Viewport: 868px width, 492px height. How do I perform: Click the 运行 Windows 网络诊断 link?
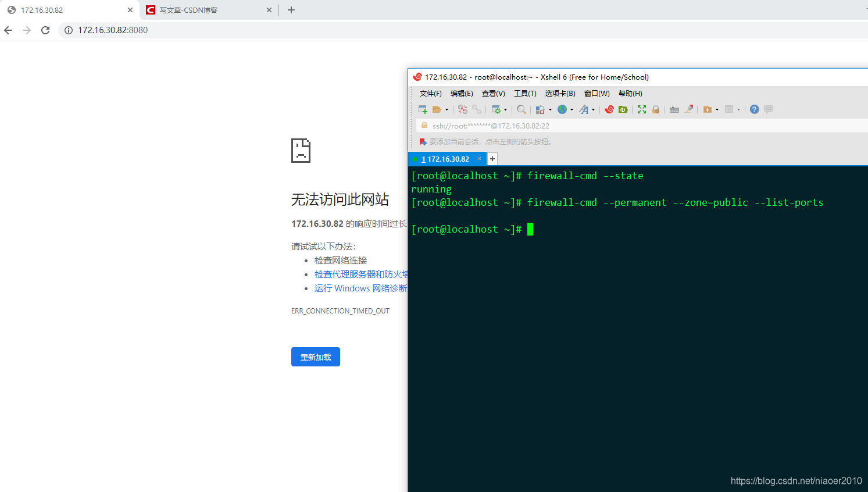coord(361,288)
